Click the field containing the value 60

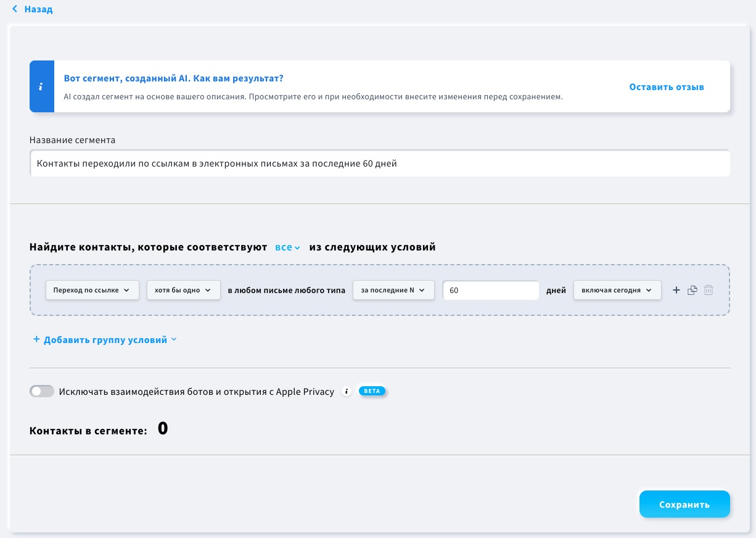click(491, 290)
